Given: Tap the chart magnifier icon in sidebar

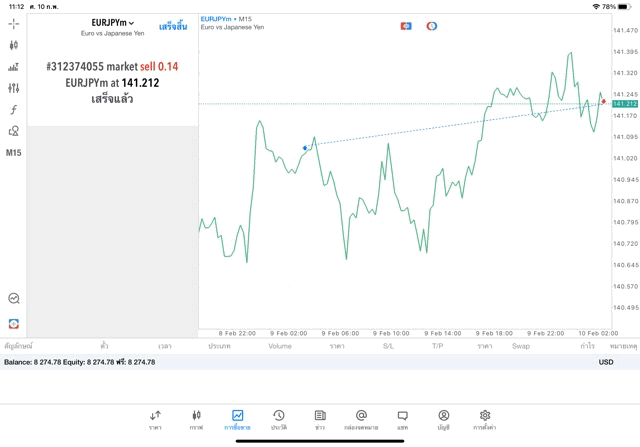Looking at the screenshot, I should coord(14,298).
